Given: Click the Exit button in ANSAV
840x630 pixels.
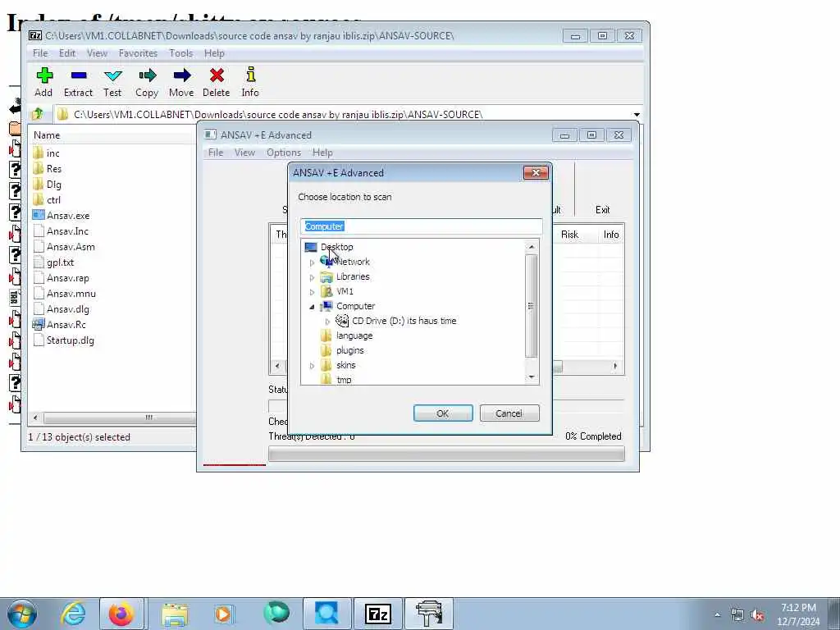Looking at the screenshot, I should click(603, 210).
